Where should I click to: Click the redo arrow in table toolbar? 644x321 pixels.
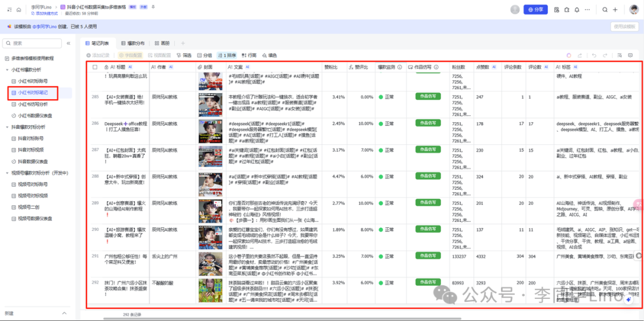[x=605, y=55]
